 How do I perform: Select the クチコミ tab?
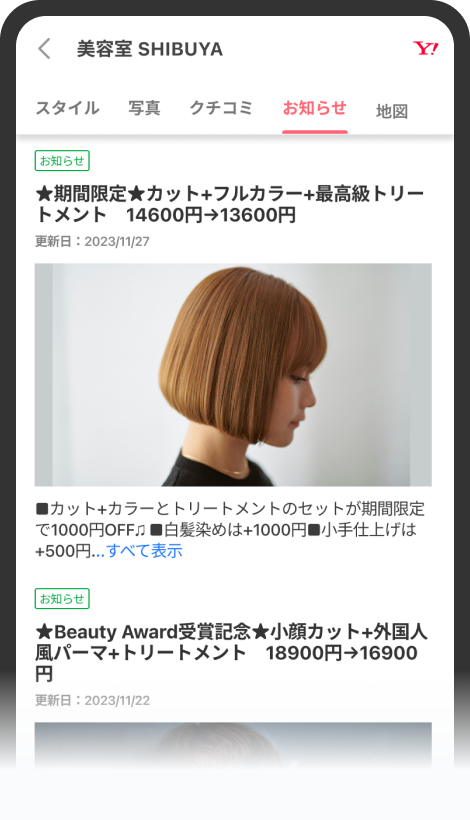click(221, 108)
